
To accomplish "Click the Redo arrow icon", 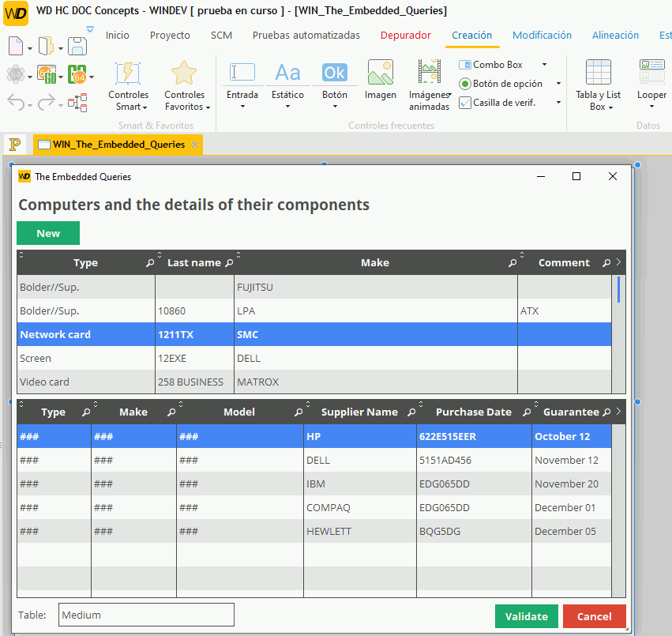I will coord(47,103).
